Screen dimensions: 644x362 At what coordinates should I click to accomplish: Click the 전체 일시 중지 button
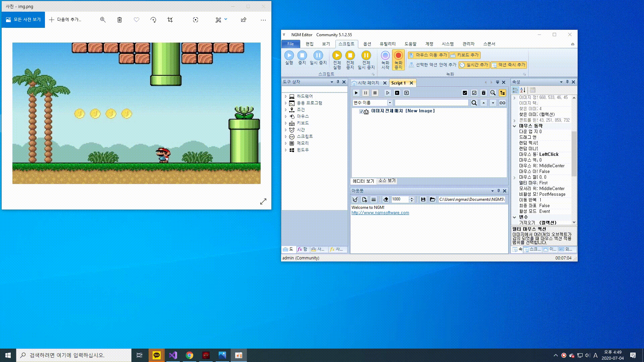(366, 60)
